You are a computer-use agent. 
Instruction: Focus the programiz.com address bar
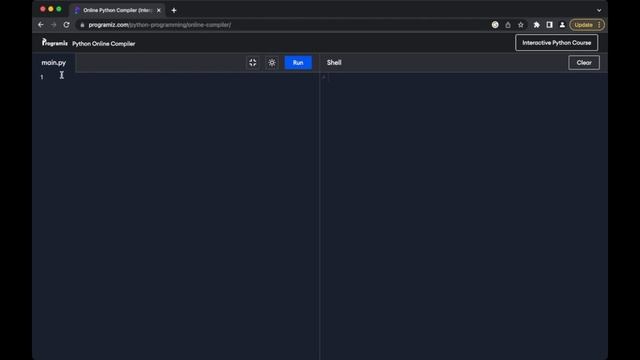click(x=282, y=25)
